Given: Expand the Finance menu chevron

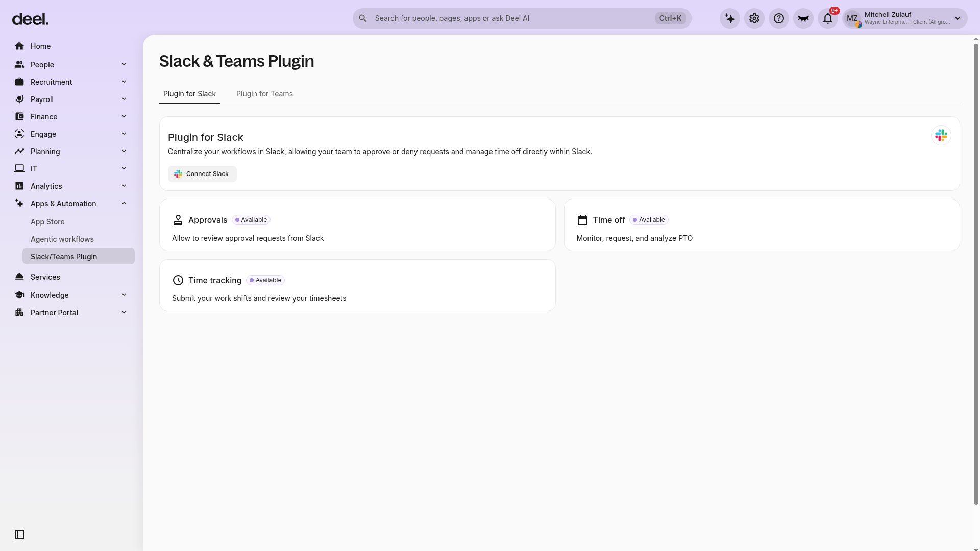Looking at the screenshot, I should click(x=124, y=116).
